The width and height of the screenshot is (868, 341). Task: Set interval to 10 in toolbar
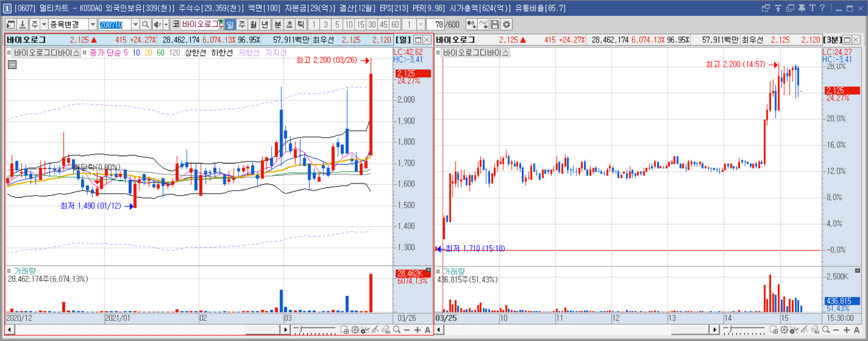pos(349,24)
